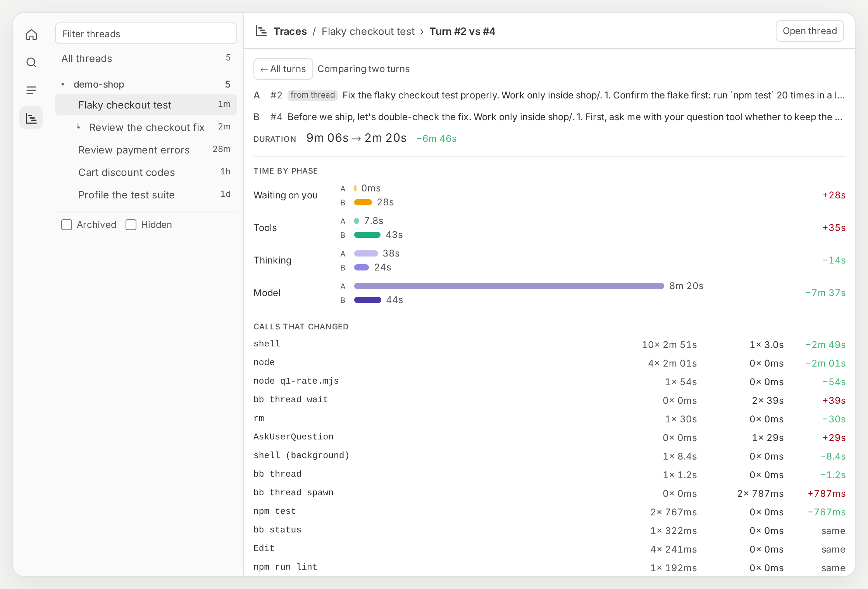Image resolution: width=868 pixels, height=589 pixels.
Task: Collapse the demo-shop group
Action: [x=63, y=84]
